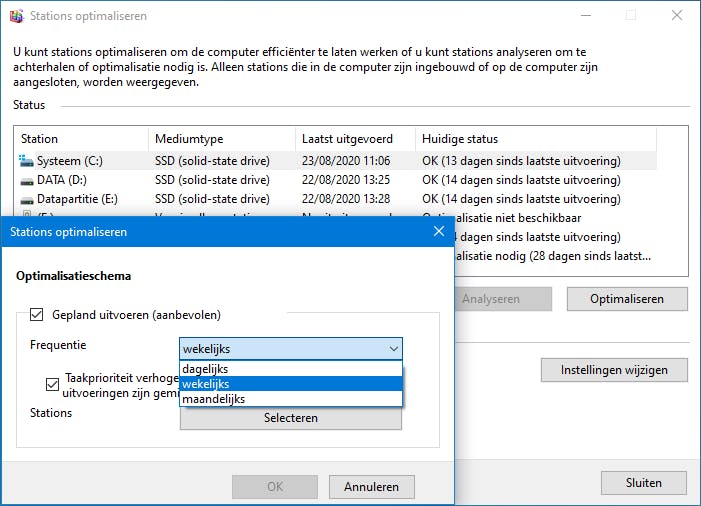Click the Optimalisatieschema heading

(x=73, y=276)
